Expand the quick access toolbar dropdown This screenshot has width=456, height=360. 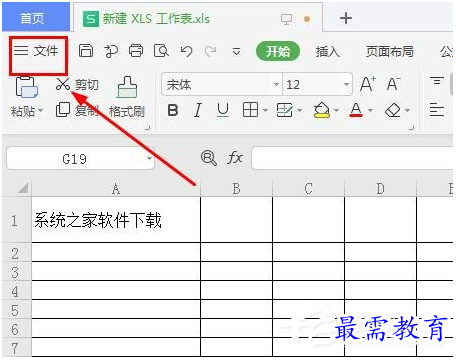(236, 52)
